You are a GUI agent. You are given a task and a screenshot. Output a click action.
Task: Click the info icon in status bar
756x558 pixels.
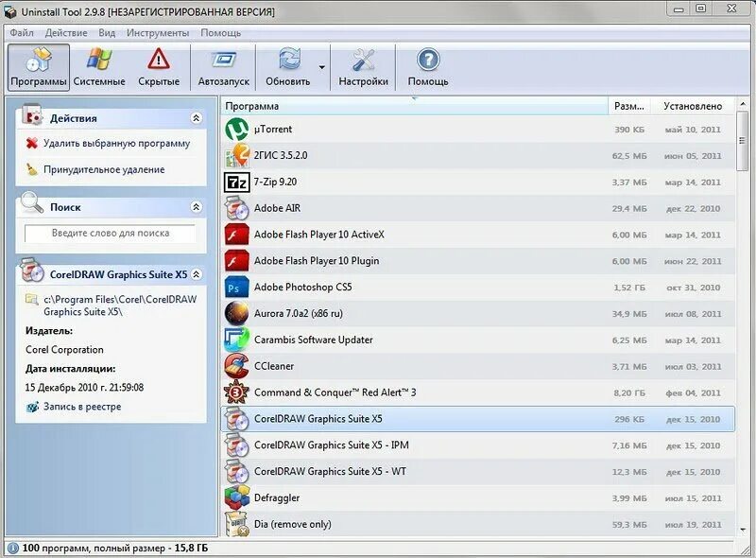point(12,549)
